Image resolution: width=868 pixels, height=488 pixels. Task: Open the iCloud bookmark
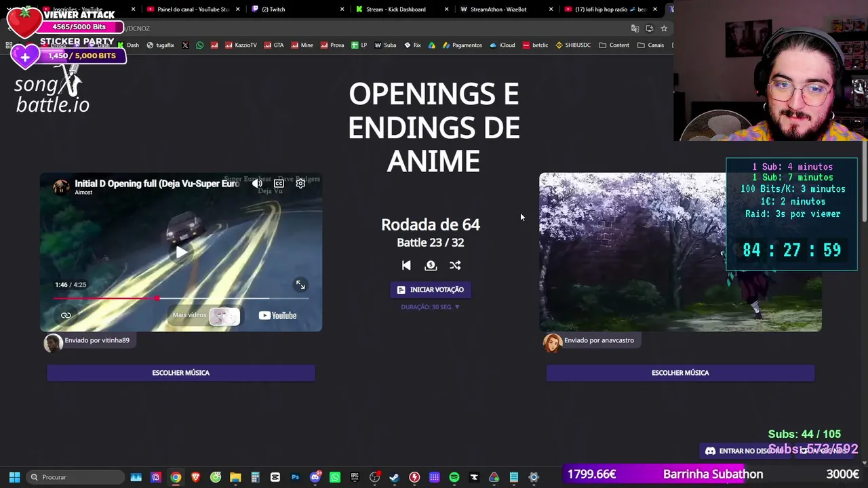coord(502,45)
